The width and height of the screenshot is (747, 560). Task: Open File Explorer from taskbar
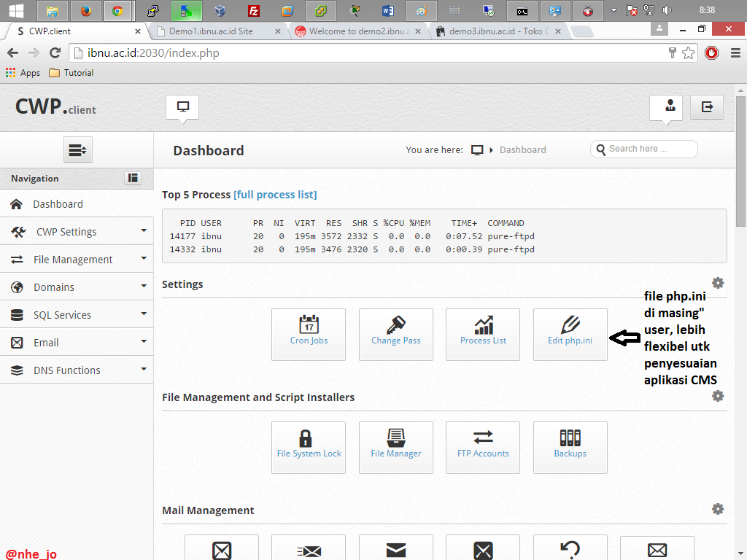(x=52, y=10)
